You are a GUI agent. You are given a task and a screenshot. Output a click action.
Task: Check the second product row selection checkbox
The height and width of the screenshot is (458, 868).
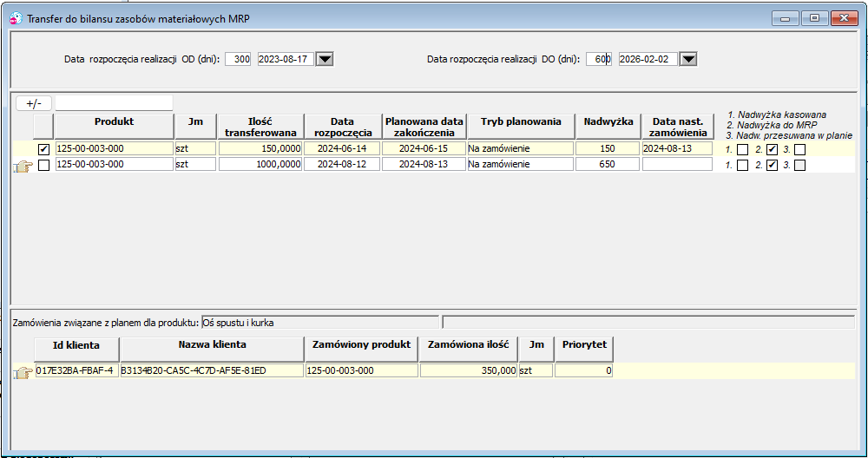(x=43, y=165)
